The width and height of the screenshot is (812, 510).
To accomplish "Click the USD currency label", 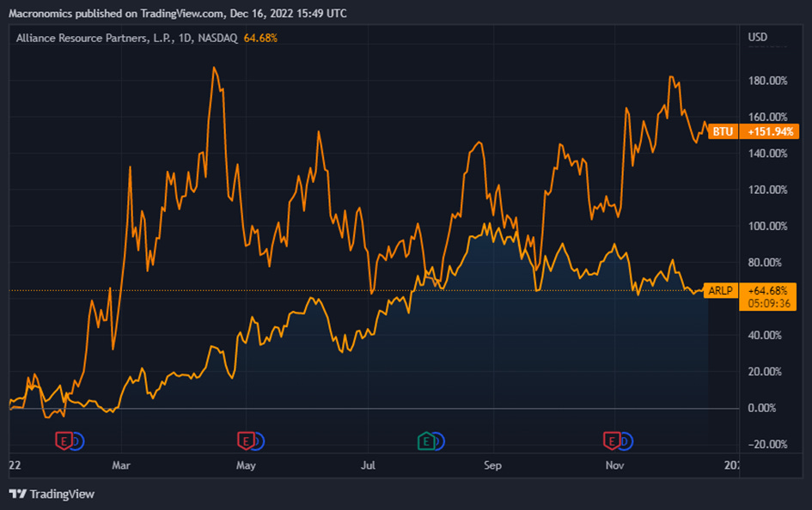I will tap(758, 37).
